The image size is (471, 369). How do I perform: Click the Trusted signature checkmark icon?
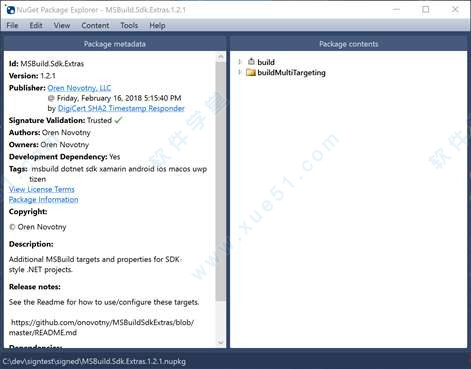coord(118,120)
